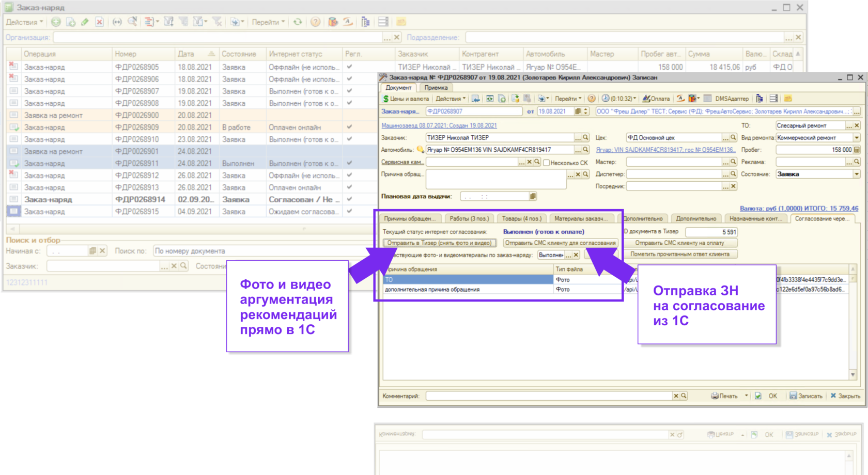Click the ID документа в Тизер field
The height and width of the screenshot is (475, 868).
tap(711, 232)
